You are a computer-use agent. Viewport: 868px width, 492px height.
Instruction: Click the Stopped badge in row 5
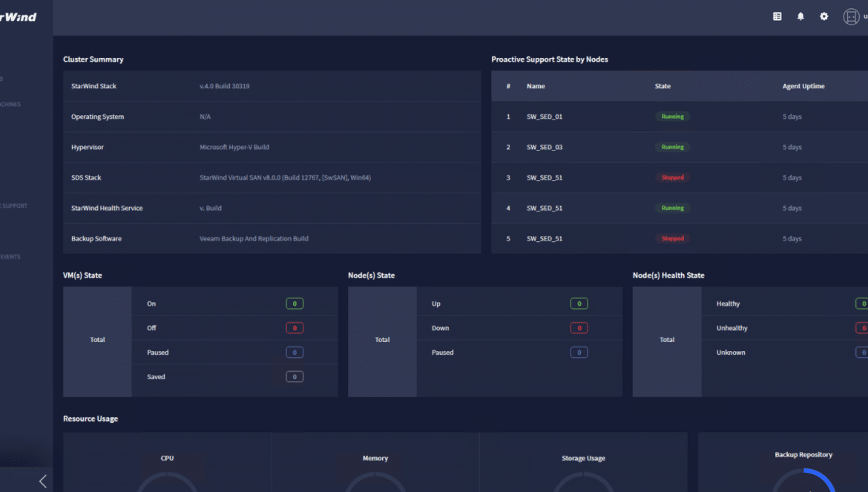point(673,238)
